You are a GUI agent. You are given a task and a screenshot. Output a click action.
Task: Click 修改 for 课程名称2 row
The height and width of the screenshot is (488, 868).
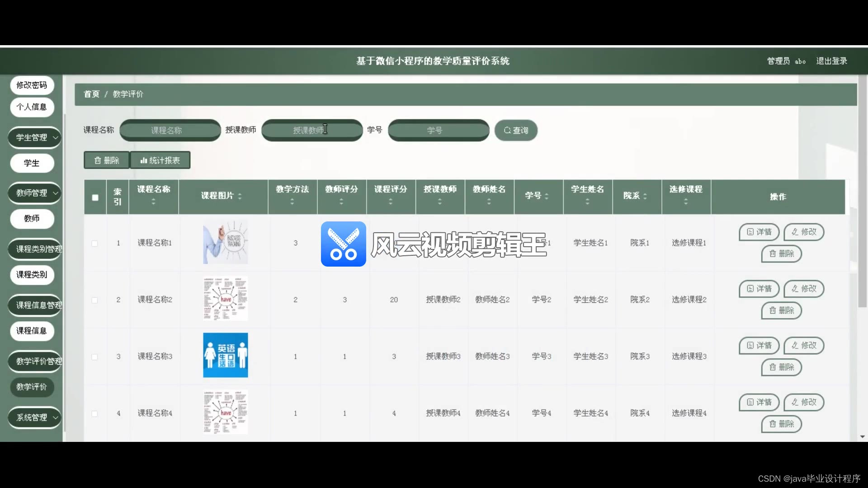pos(804,289)
